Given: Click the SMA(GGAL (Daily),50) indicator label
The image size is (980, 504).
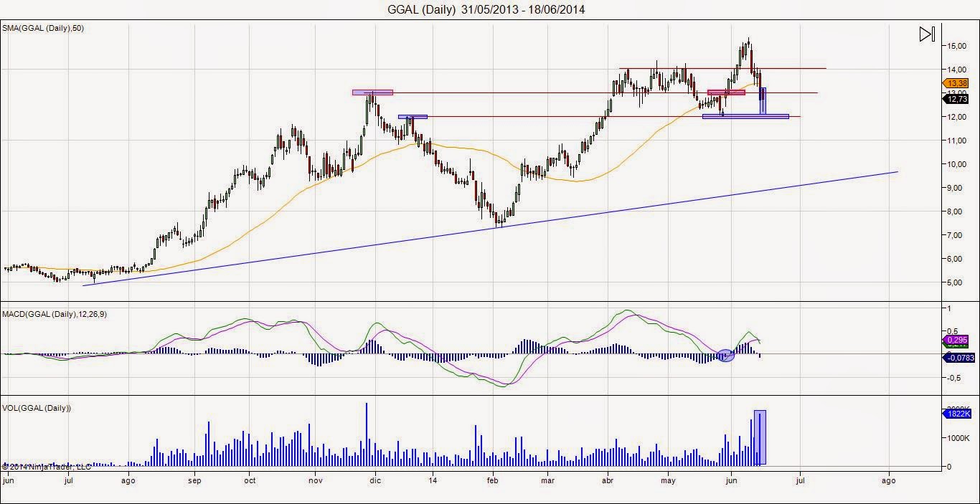Looking at the screenshot, I should click(43, 28).
